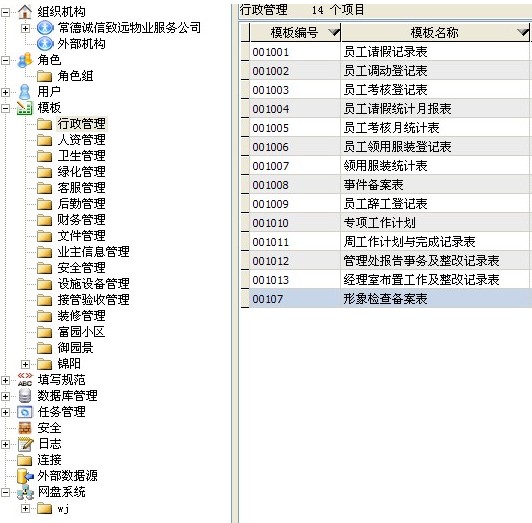Open the 日志 notepad icon

25,444
